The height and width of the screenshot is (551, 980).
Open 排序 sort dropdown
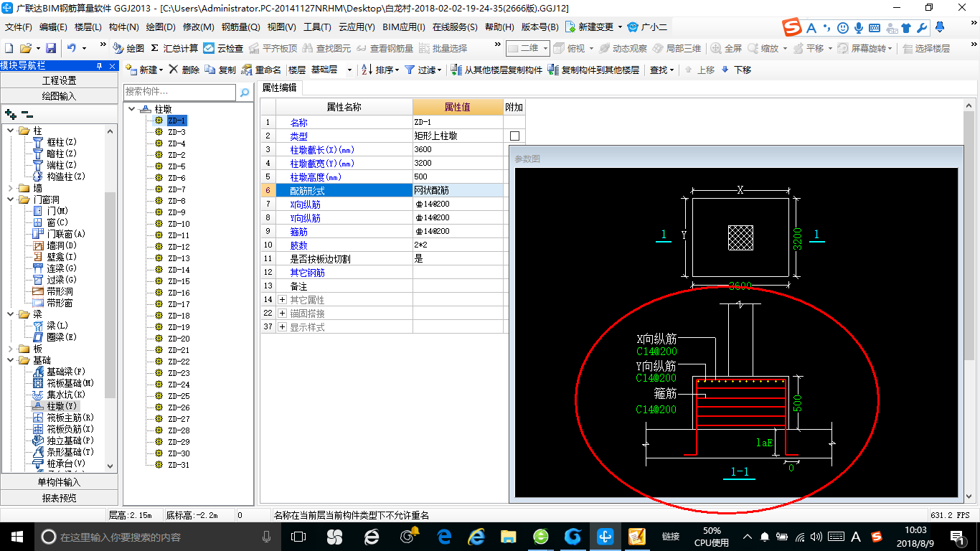pos(380,70)
